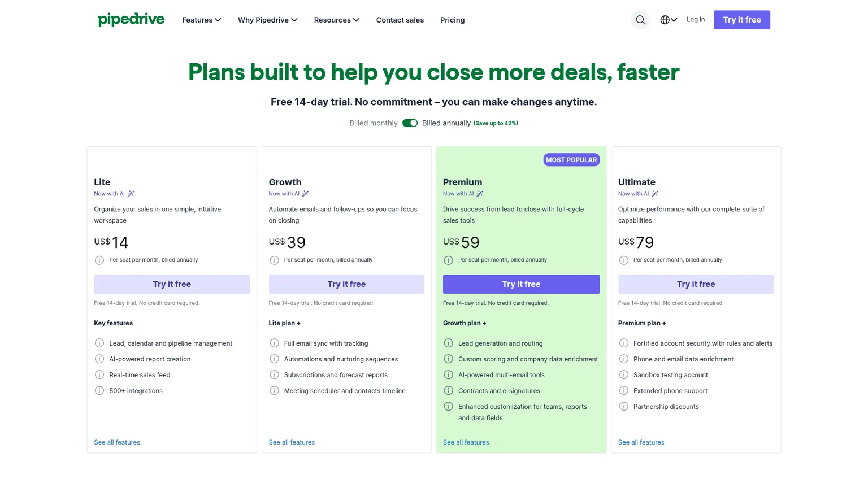Info icon for Phone and email data enrichment
Screen dimensions: 868x488
[624, 359]
